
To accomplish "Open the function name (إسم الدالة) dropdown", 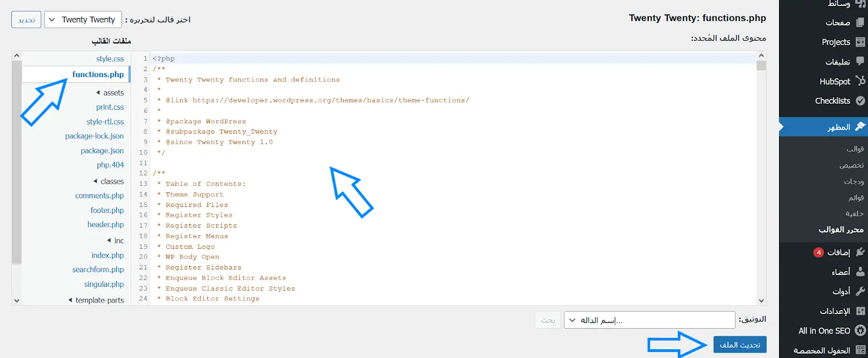I will (x=649, y=320).
